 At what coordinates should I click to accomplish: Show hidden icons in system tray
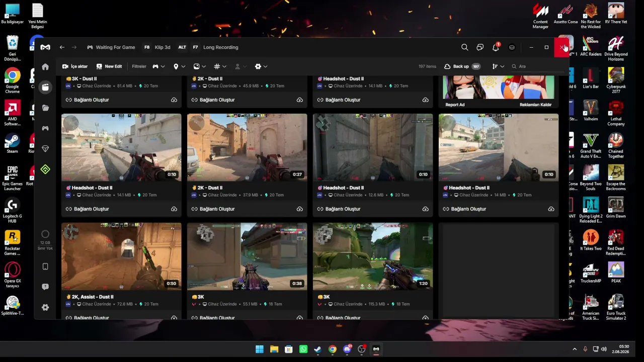[x=575, y=349]
